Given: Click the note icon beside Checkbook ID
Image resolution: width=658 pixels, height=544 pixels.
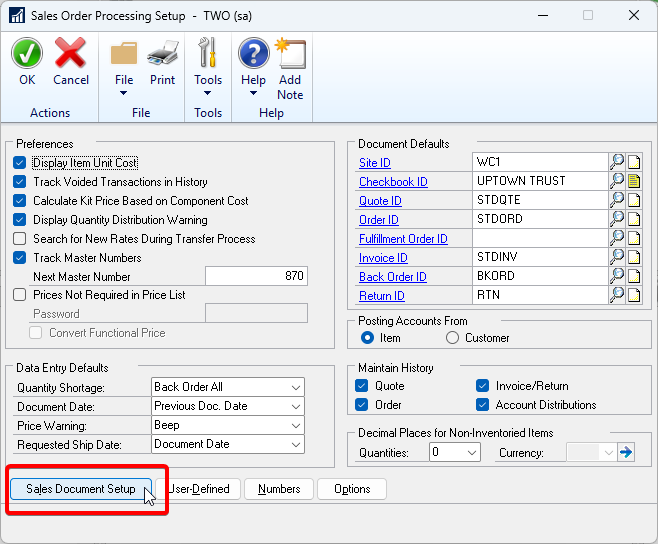Looking at the screenshot, I should tap(634, 181).
